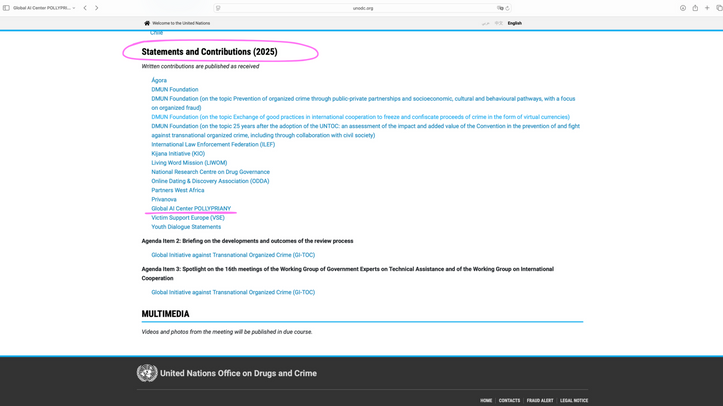
Task: Click 'Videos and photos from the meeting' note
Action: click(227, 332)
